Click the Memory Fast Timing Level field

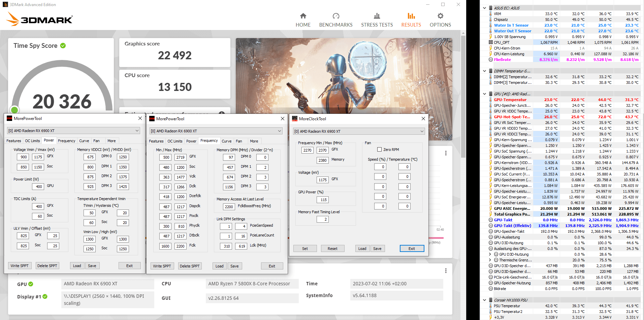point(323,219)
